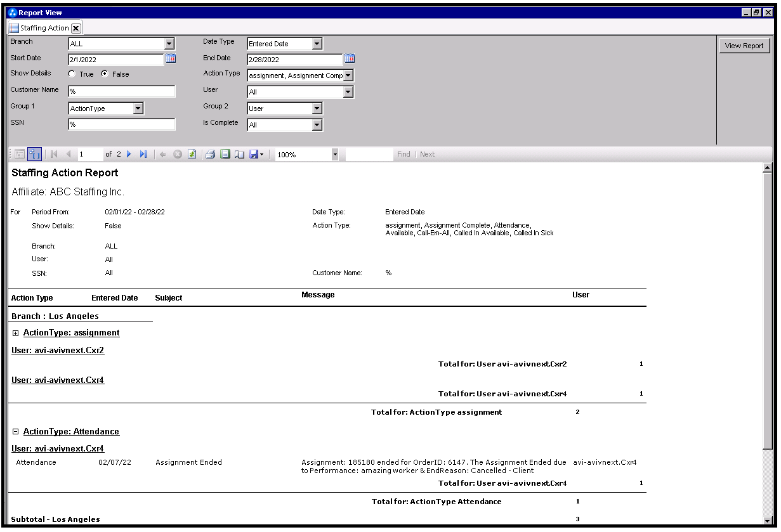Go to next page of report
The width and height of the screenshot is (781, 532).
tap(129, 154)
